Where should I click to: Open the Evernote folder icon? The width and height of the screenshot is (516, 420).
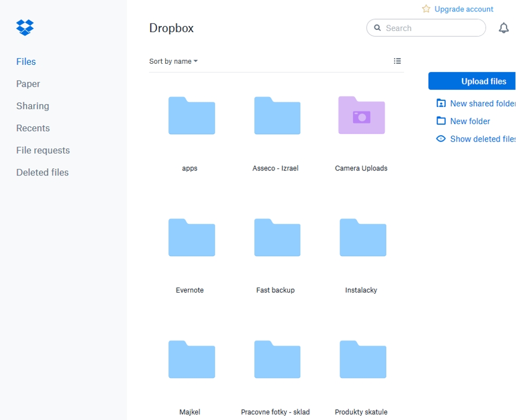(x=191, y=238)
